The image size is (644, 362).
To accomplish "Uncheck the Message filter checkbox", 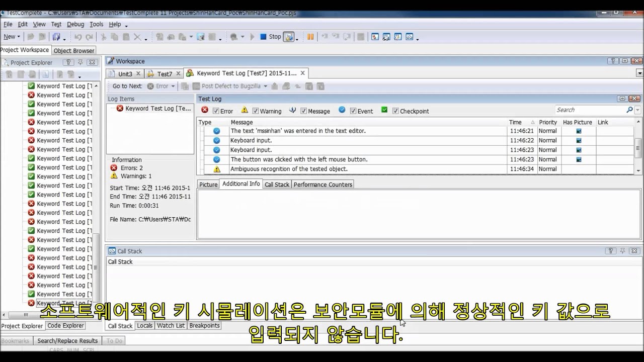I will tap(303, 111).
